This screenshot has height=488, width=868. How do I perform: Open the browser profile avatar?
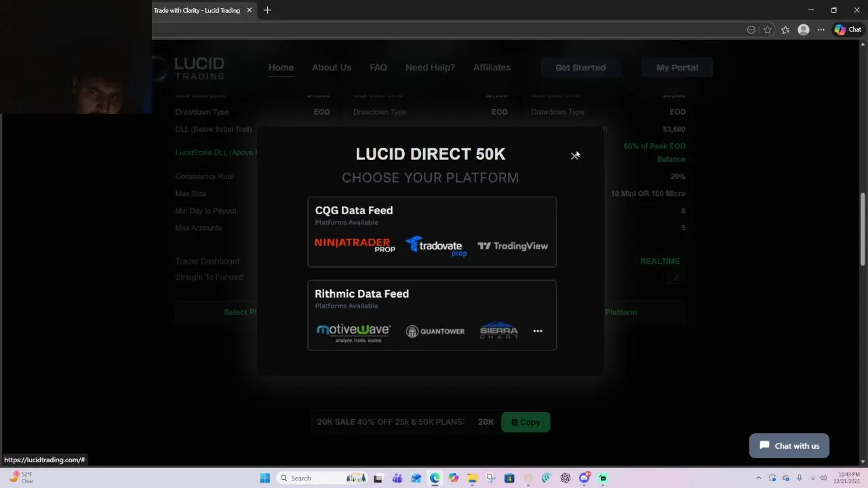click(804, 30)
